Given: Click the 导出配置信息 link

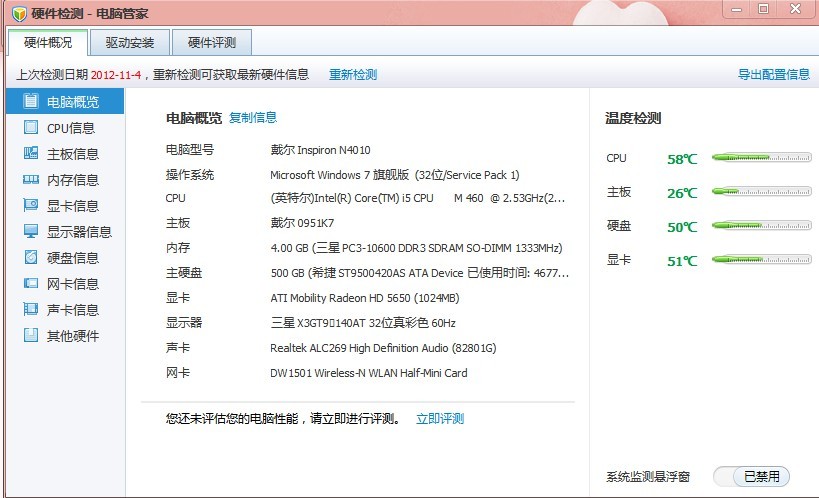Looking at the screenshot, I should click(774, 75).
